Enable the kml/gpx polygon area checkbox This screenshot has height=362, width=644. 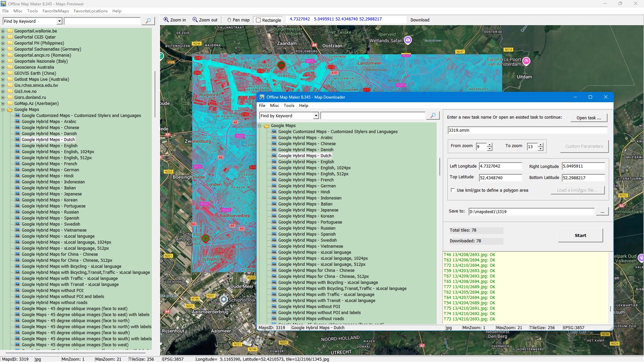tap(453, 190)
